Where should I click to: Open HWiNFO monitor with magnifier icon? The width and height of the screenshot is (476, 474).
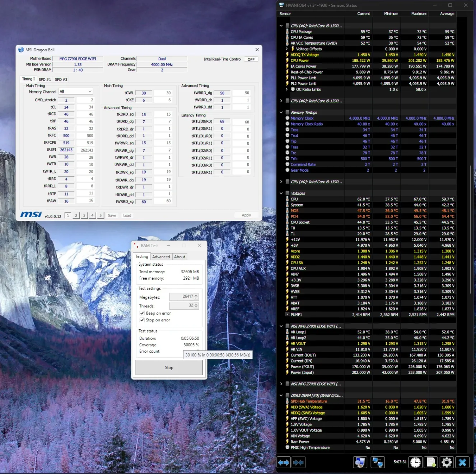(x=360, y=462)
